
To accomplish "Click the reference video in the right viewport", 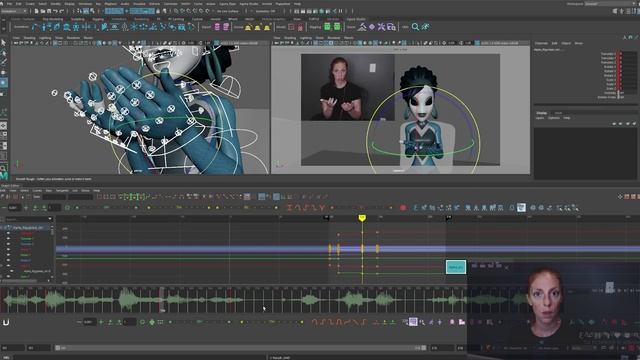I will coord(348,87).
